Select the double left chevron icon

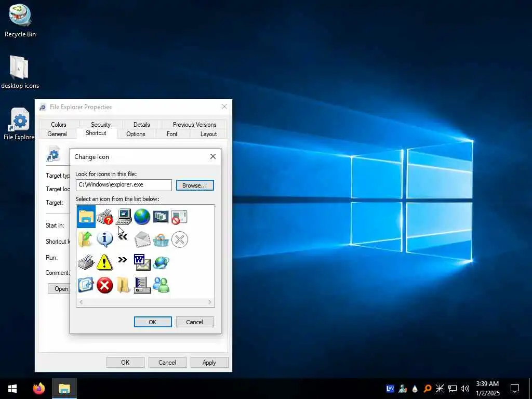click(123, 236)
